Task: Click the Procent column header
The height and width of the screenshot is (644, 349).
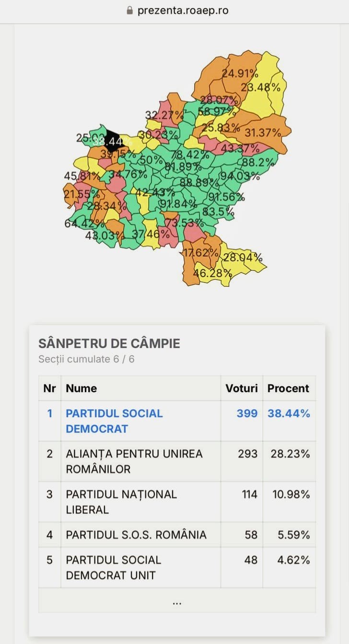Action: pos(288,388)
